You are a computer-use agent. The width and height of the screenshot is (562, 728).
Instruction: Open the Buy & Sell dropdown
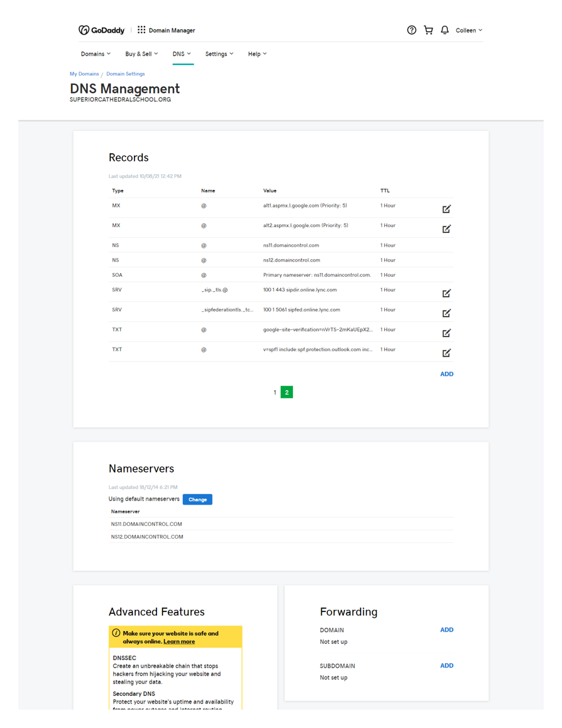141,54
